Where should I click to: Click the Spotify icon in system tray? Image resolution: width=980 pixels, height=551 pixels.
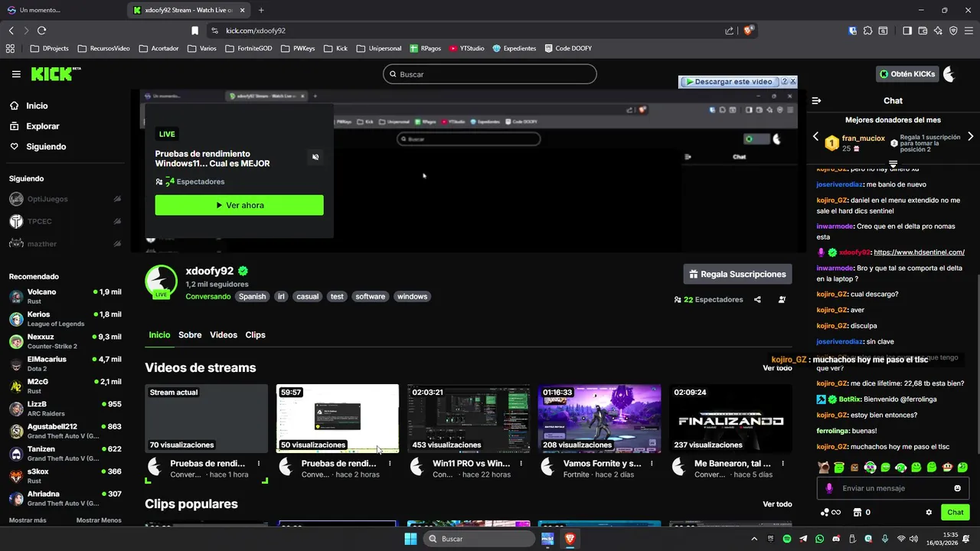[x=788, y=539]
